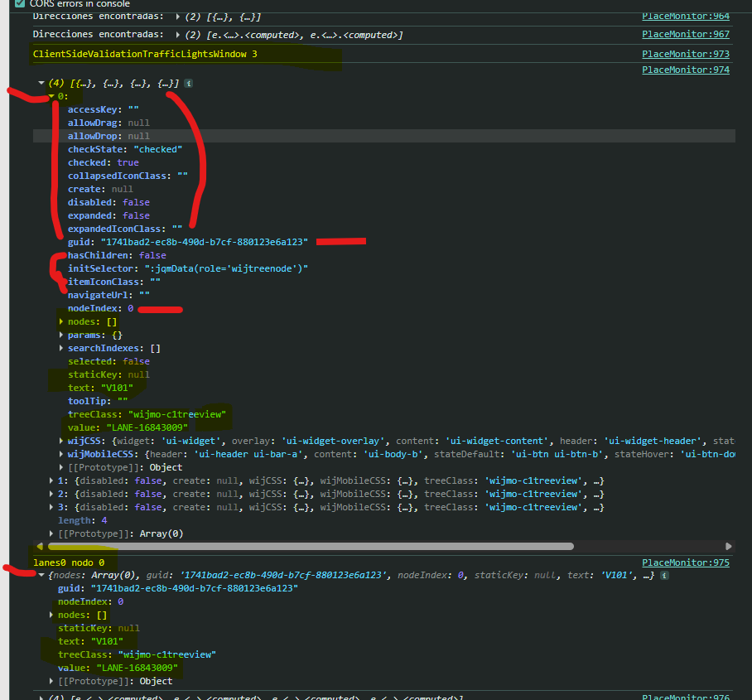Expand [[Prototype]]: Object under wijMobileCSS
This screenshot has height=700, width=752.
[x=61, y=467]
